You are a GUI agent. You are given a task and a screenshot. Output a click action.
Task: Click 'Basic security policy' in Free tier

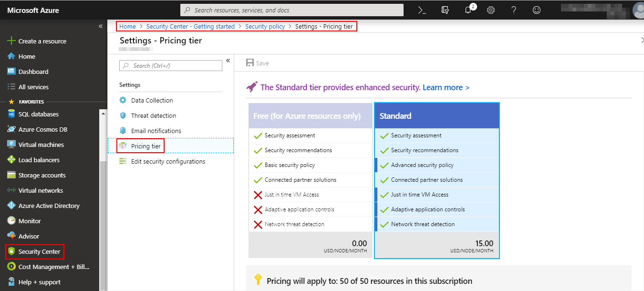click(290, 165)
